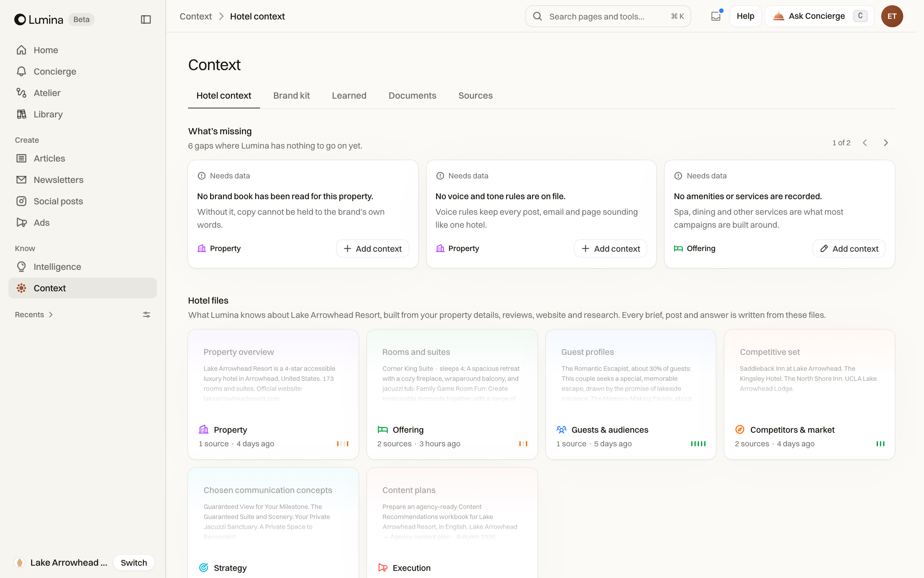Click the Lake Arrowhead property name
Screen dimensions: 924x578
[69, 563]
